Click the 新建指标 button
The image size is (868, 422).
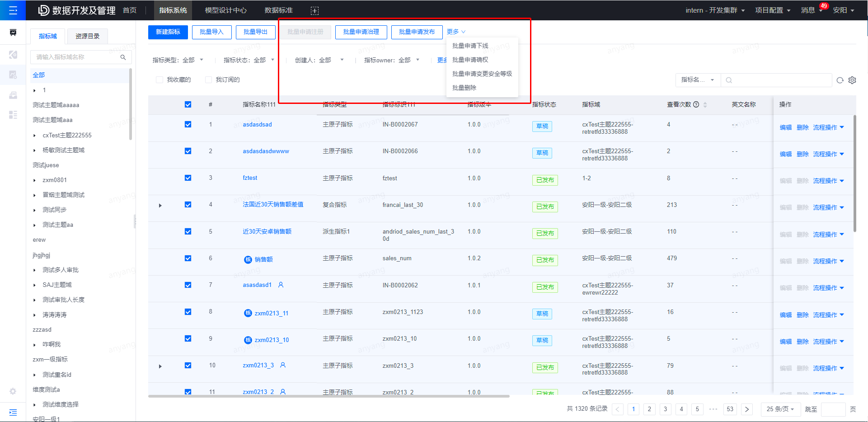[168, 32]
